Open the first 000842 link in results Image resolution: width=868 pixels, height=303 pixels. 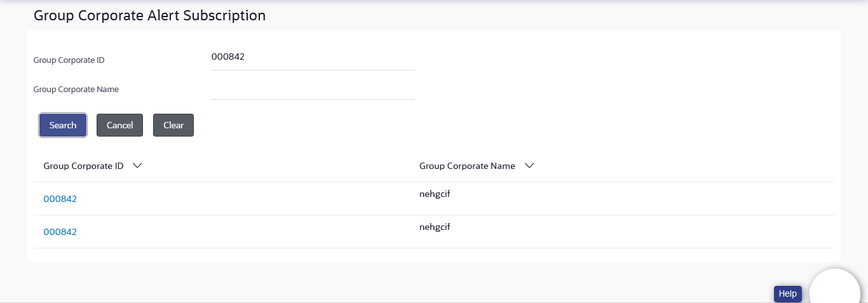(60, 199)
